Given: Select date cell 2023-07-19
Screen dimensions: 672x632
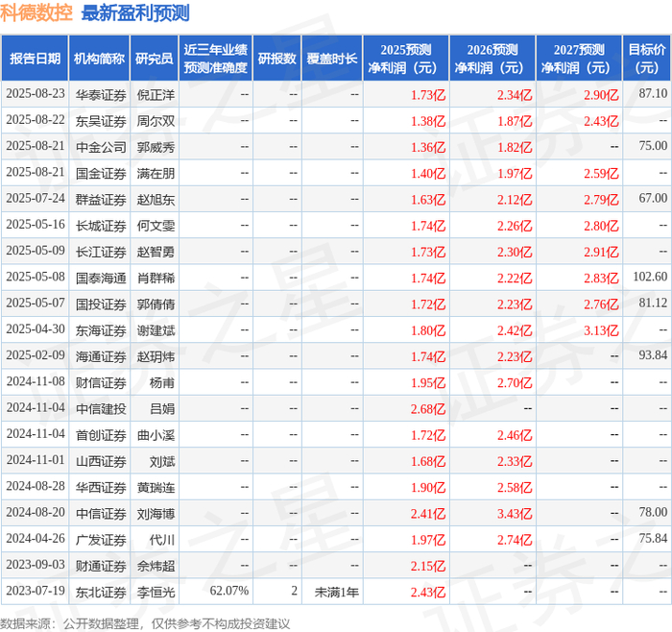Looking at the screenshot, I should [x=36, y=591].
